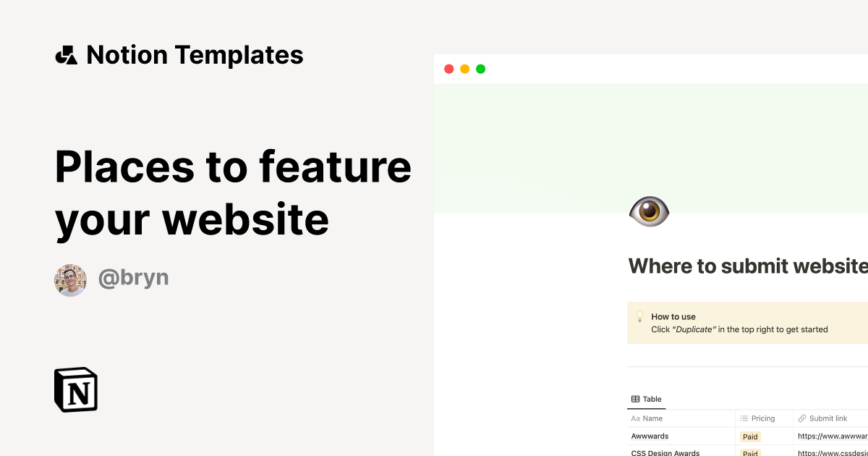This screenshot has width=868, height=456.
Task: Click the green traffic light button
Action: click(480, 69)
